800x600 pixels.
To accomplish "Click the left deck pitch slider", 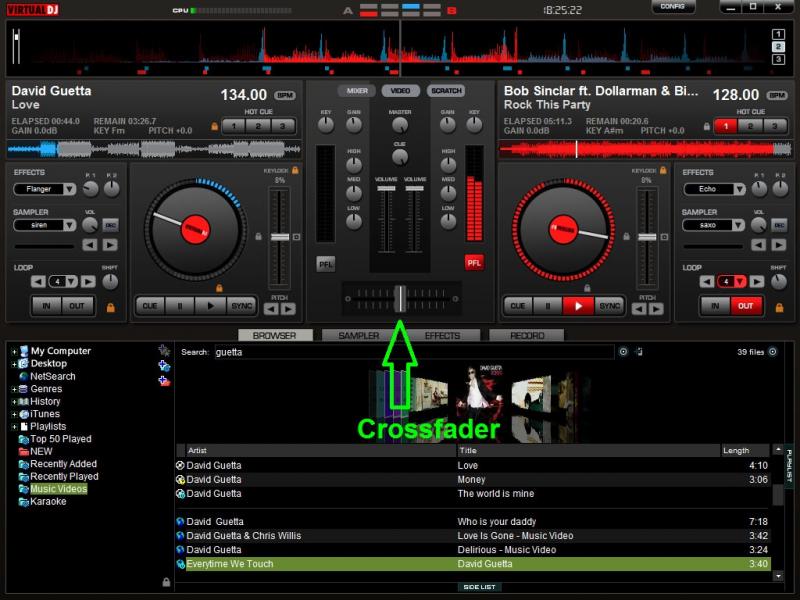I will point(280,237).
